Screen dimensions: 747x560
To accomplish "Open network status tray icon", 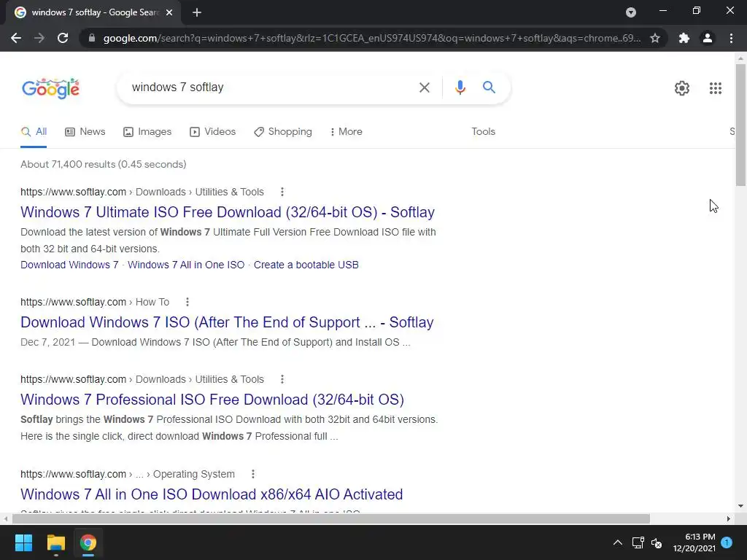I will 638,542.
